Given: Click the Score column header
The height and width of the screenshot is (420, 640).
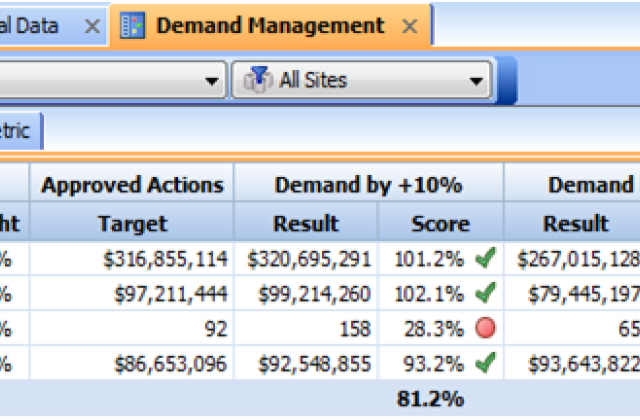Looking at the screenshot, I should [x=440, y=223].
